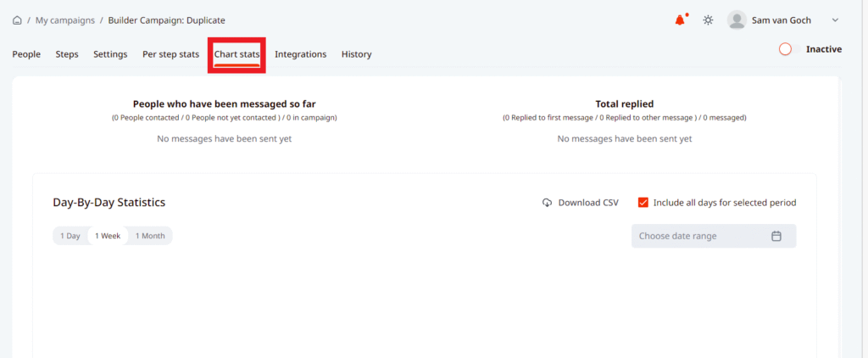Open the notifications bell
This screenshot has height=358, width=868.
[x=680, y=20]
